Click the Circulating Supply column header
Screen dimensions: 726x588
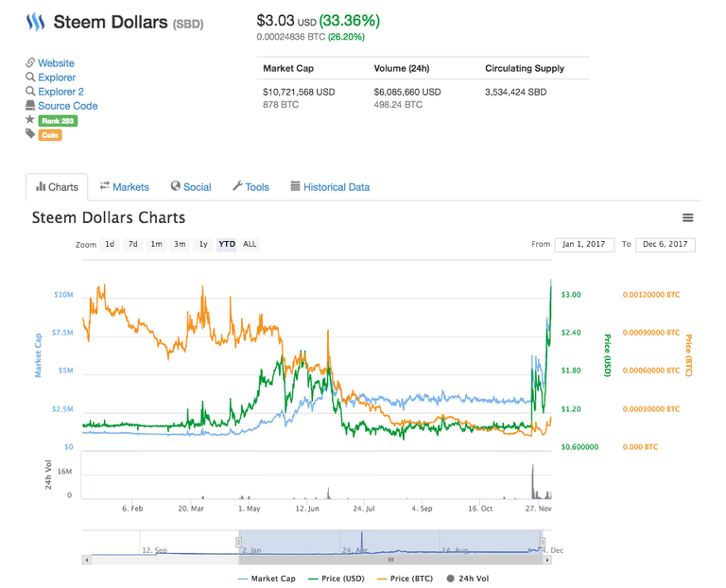tap(525, 68)
